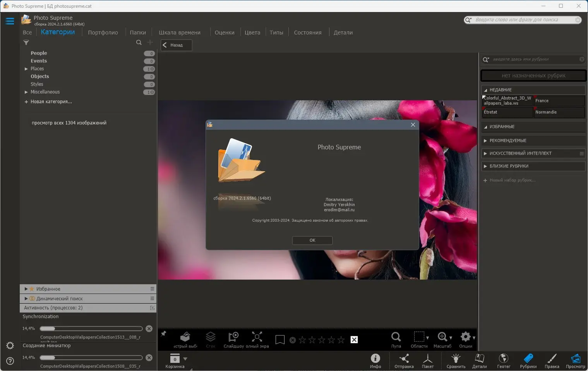Clear the rating with the round X icon
588x371 pixels.
[x=293, y=340]
